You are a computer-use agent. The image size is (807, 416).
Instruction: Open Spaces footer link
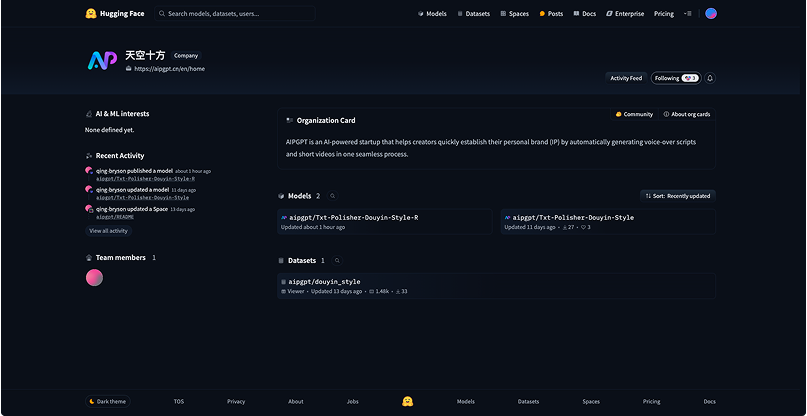coord(591,402)
